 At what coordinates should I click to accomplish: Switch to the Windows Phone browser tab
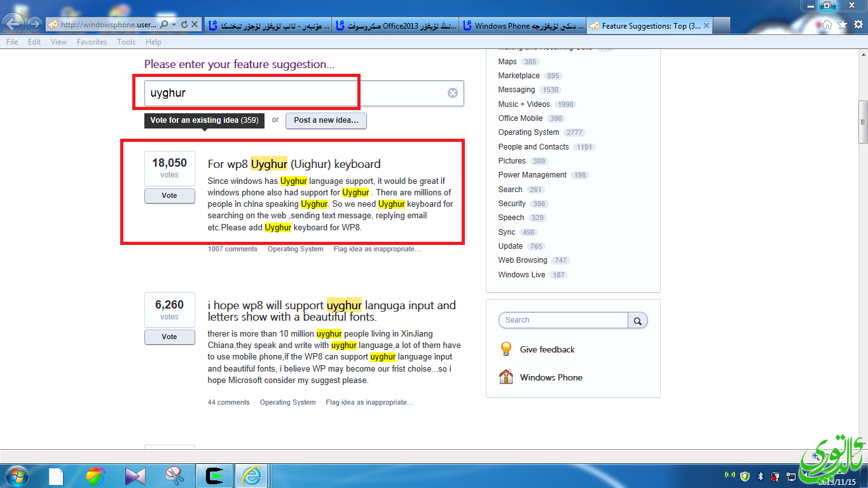(523, 25)
